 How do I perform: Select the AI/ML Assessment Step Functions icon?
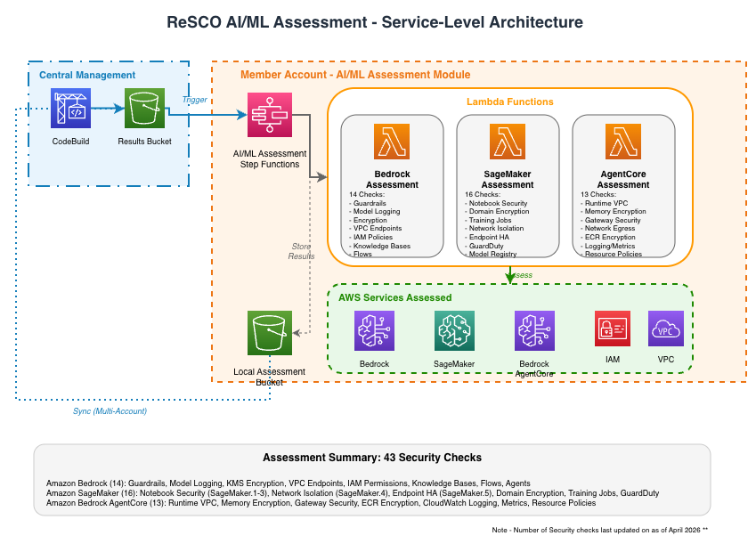coord(270,115)
